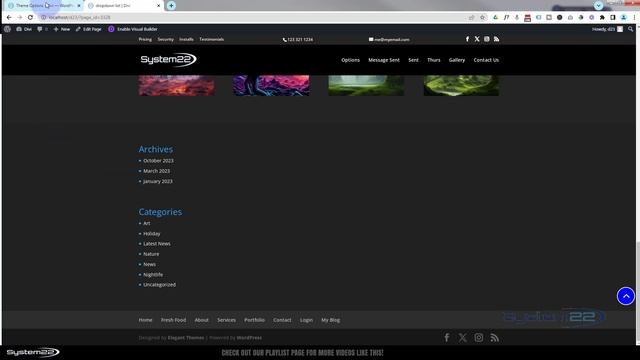
Task: Click Installs in the secondary menu
Action: 186,39
